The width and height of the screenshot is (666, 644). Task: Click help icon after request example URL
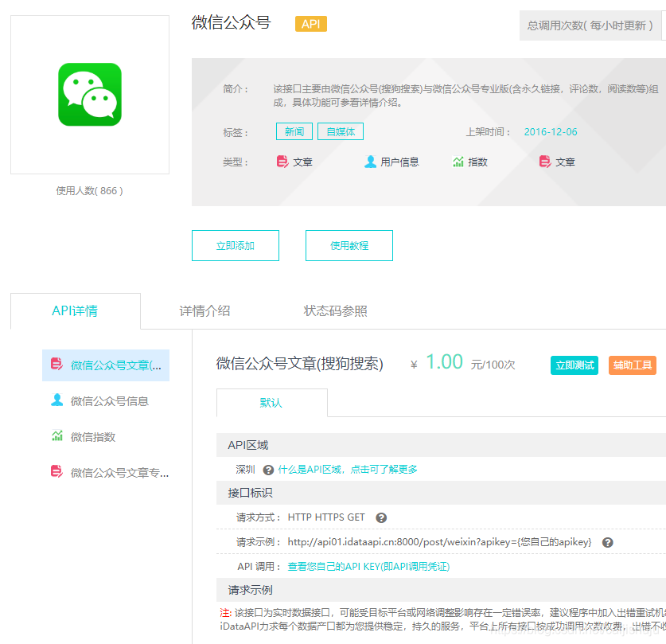(x=608, y=542)
